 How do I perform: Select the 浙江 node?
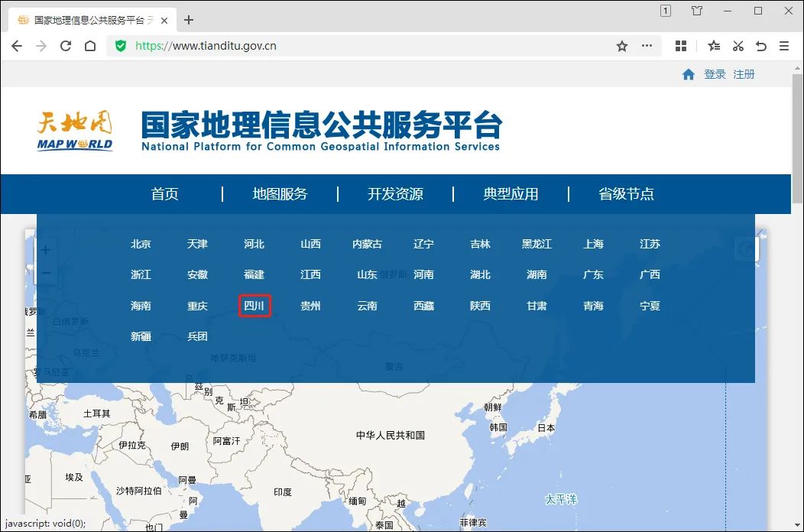[141, 275]
